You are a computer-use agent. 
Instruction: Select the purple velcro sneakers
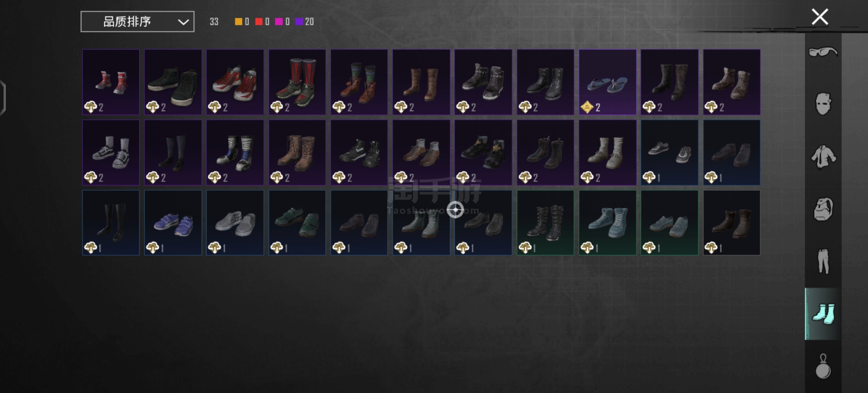(x=173, y=223)
